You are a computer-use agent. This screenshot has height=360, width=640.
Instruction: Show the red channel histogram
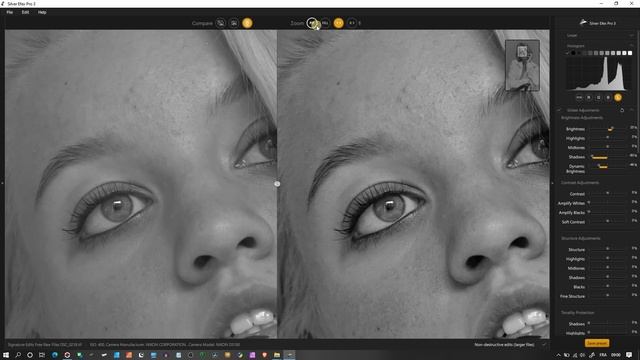[589, 98]
